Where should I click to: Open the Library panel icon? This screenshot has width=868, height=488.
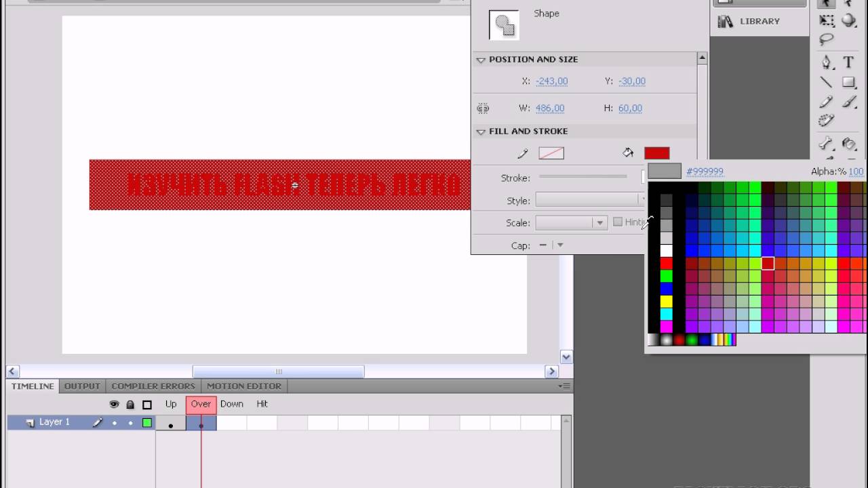[726, 21]
